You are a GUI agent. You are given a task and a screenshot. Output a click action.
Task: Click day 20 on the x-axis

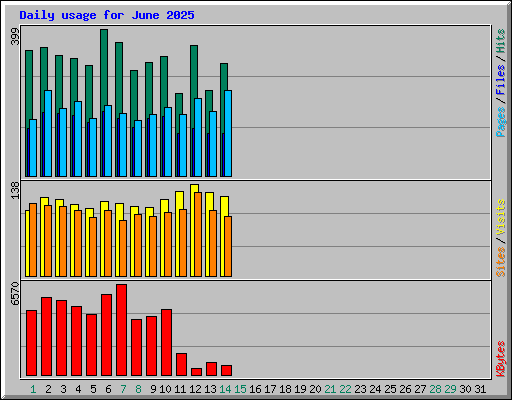coord(315,389)
